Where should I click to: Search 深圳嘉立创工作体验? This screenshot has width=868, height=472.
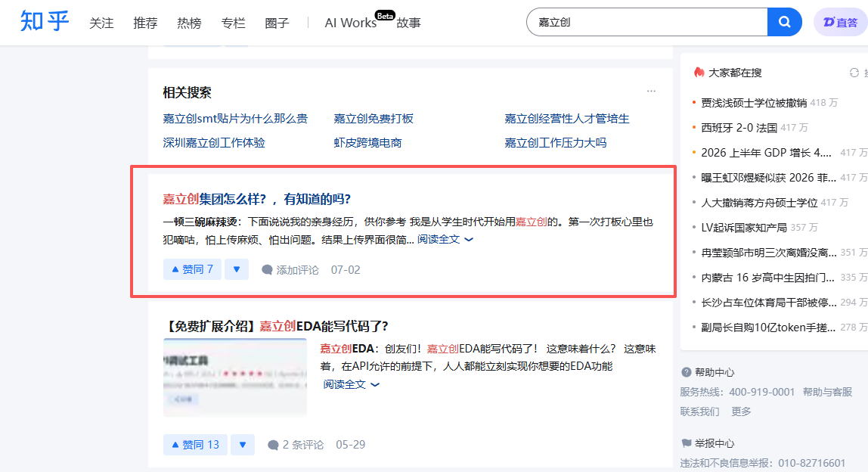tap(214, 143)
